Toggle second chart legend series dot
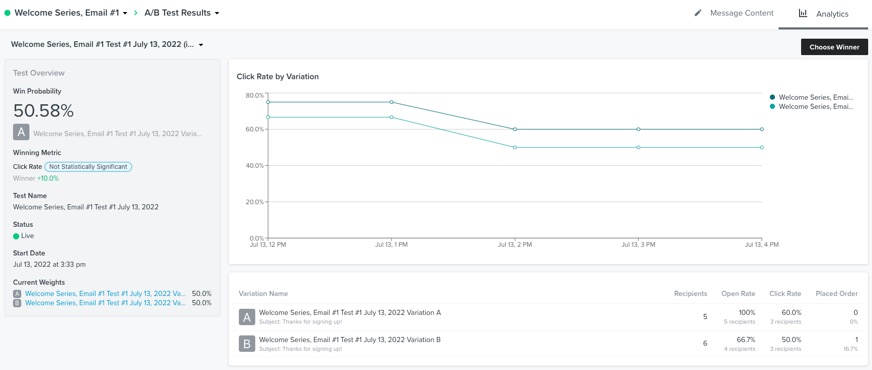 pos(772,106)
